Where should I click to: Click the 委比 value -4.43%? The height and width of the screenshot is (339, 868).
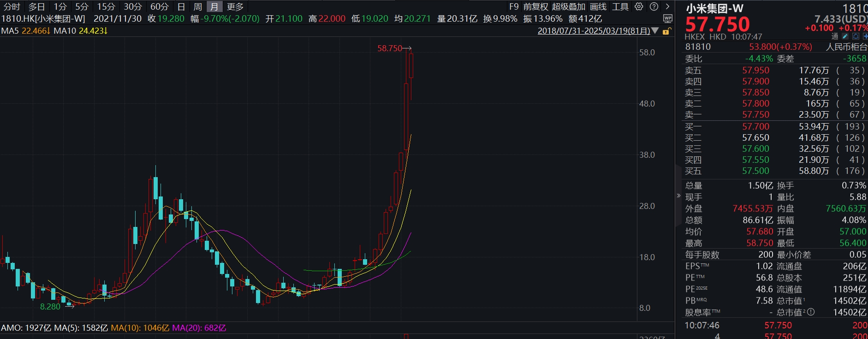[x=759, y=59]
